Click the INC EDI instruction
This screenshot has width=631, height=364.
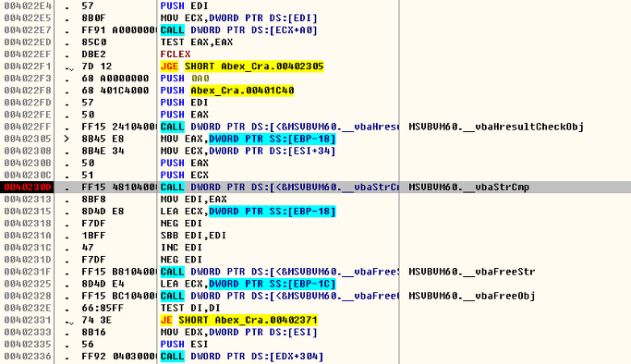point(181,248)
